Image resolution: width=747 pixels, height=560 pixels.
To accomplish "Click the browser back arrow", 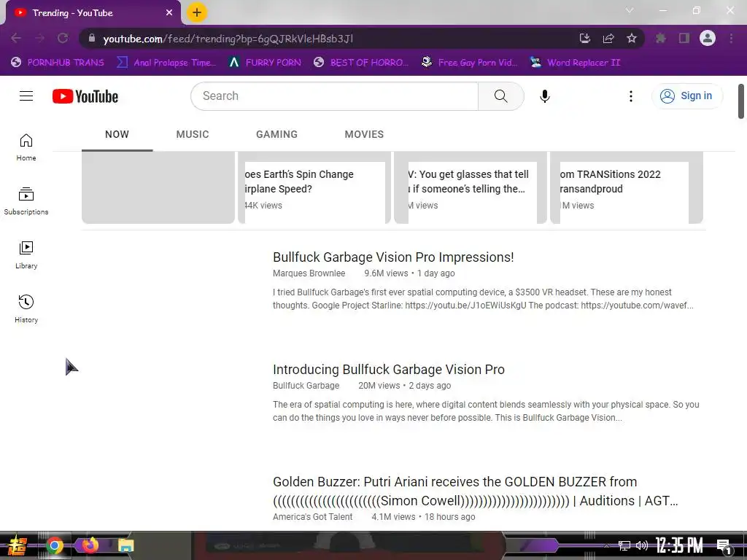I will pos(16,38).
